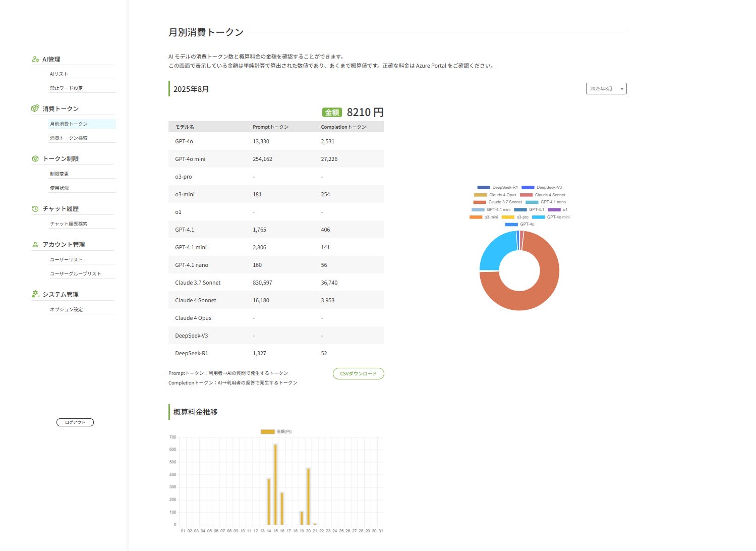The width and height of the screenshot is (756, 551).
Task: Click the 254,162 Prompt token value
Action: [262, 159]
